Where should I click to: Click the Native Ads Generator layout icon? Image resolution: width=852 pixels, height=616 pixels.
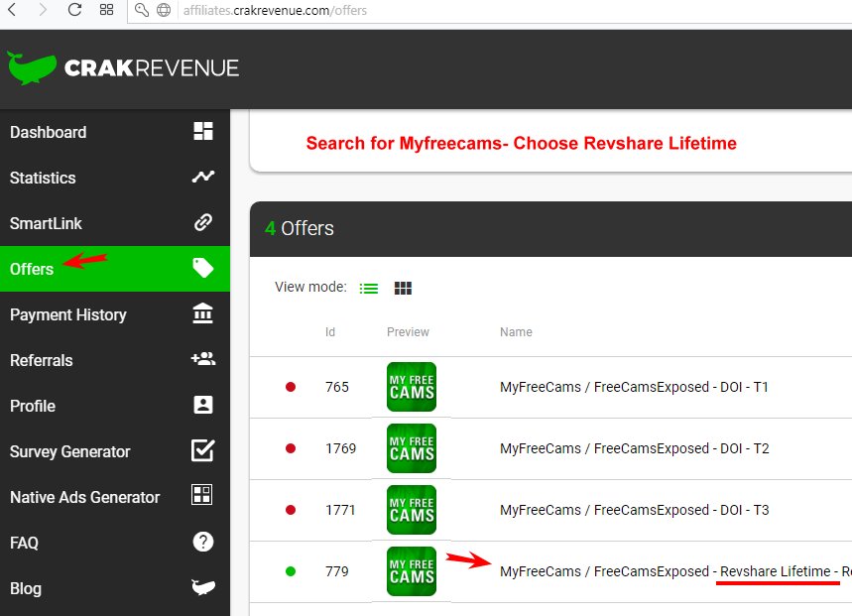202,495
